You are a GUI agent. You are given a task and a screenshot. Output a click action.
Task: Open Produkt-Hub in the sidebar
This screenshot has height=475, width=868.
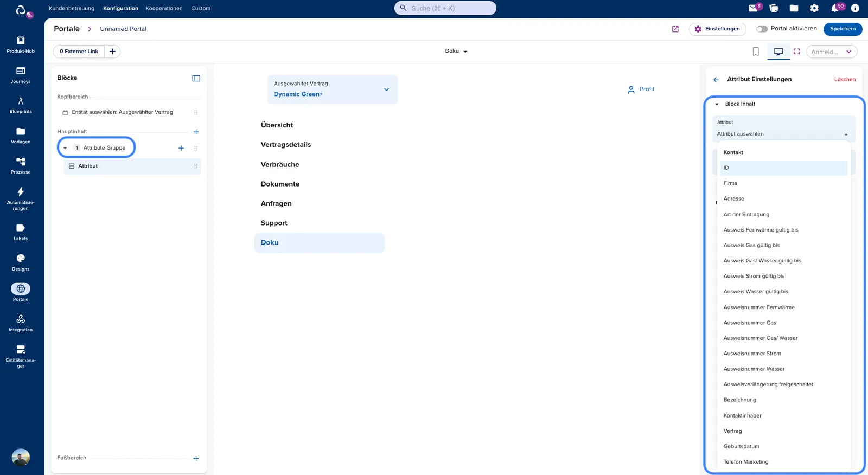click(x=21, y=44)
